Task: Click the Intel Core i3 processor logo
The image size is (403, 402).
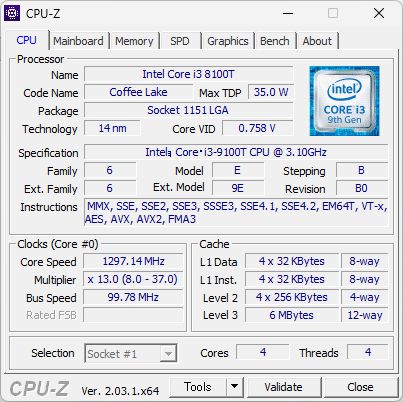Action: click(x=344, y=101)
